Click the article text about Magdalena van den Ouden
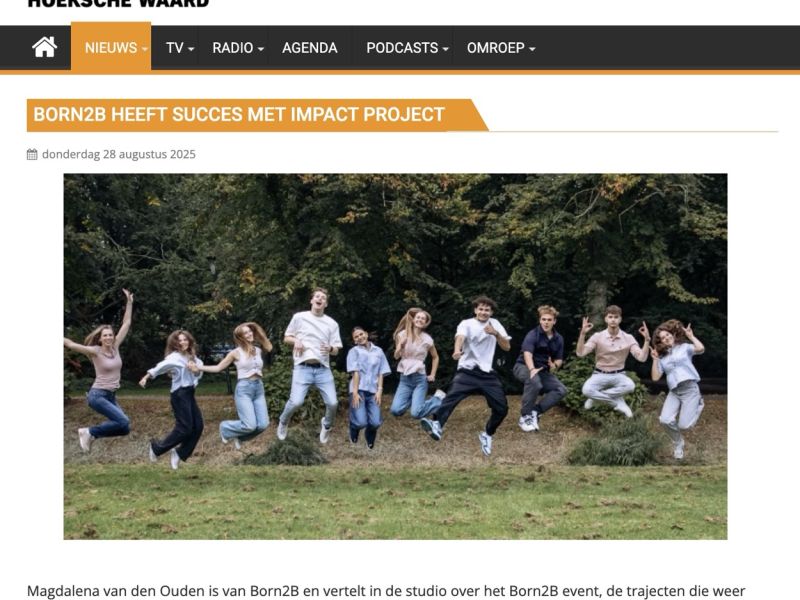This screenshot has height=600, width=800. (x=386, y=591)
